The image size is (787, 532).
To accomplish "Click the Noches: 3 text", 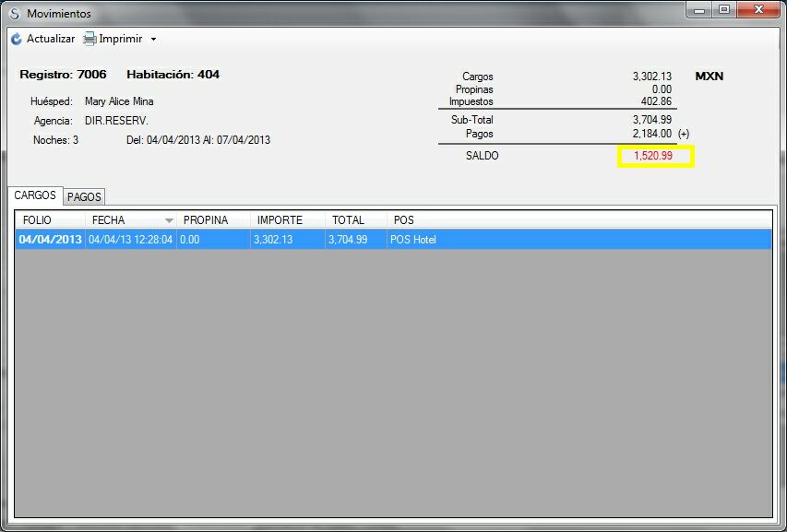I will pos(55,140).
